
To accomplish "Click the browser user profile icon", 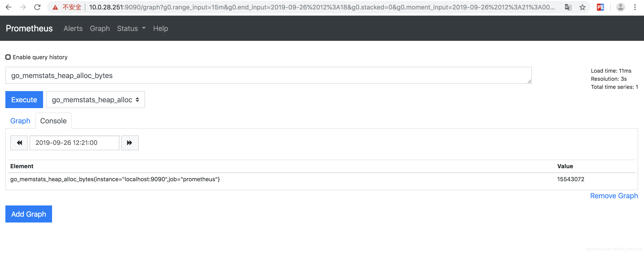I will point(621,8).
